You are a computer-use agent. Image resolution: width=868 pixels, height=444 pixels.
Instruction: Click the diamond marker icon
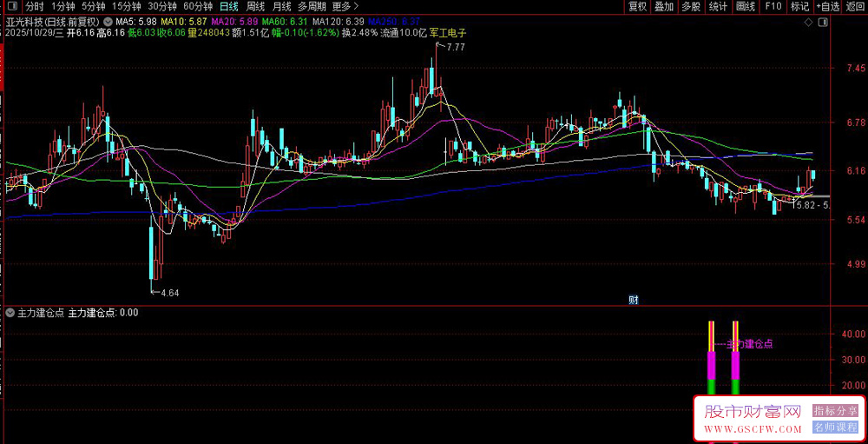coord(809,23)
